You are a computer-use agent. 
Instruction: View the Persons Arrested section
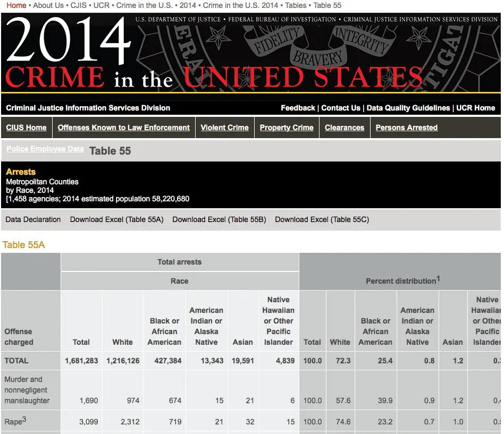click(x=406, y=127)
